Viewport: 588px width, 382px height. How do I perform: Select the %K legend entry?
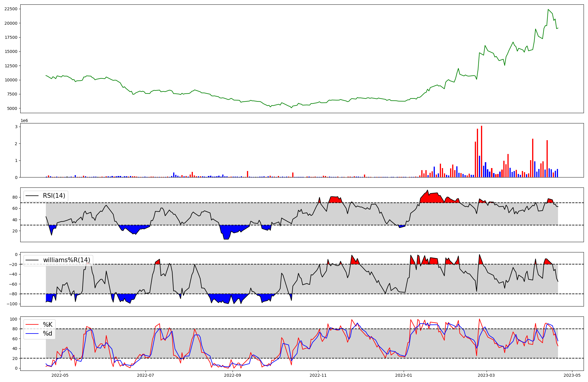(48, 325)
